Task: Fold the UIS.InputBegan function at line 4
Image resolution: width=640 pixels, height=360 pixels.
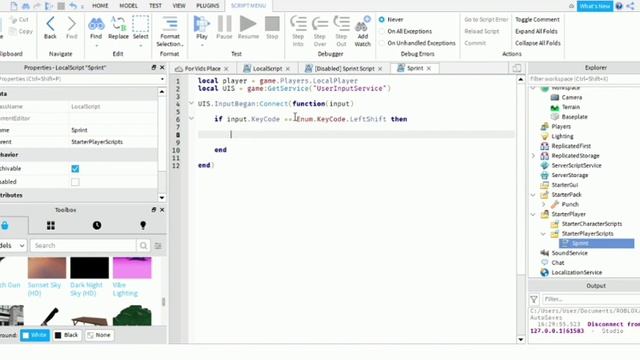Action: (191, 104)
